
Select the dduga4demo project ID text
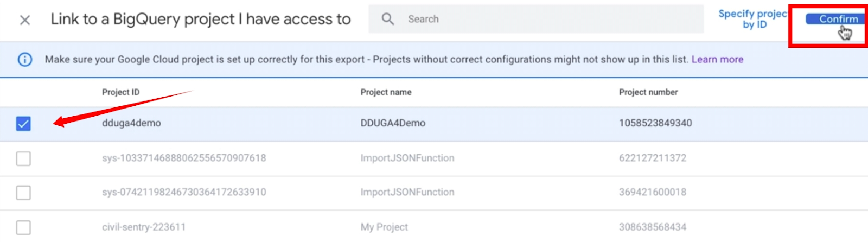(x=131, y=123)
